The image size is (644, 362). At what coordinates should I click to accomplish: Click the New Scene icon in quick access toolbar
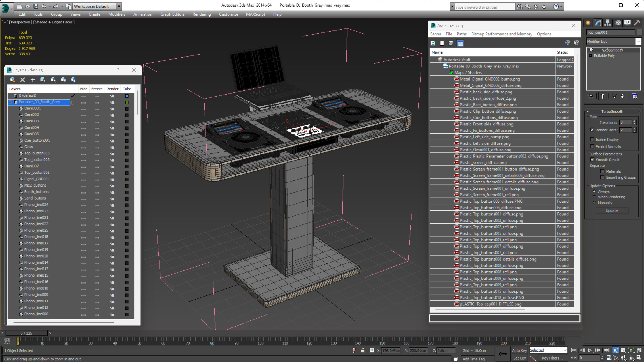tap(19, 6)
